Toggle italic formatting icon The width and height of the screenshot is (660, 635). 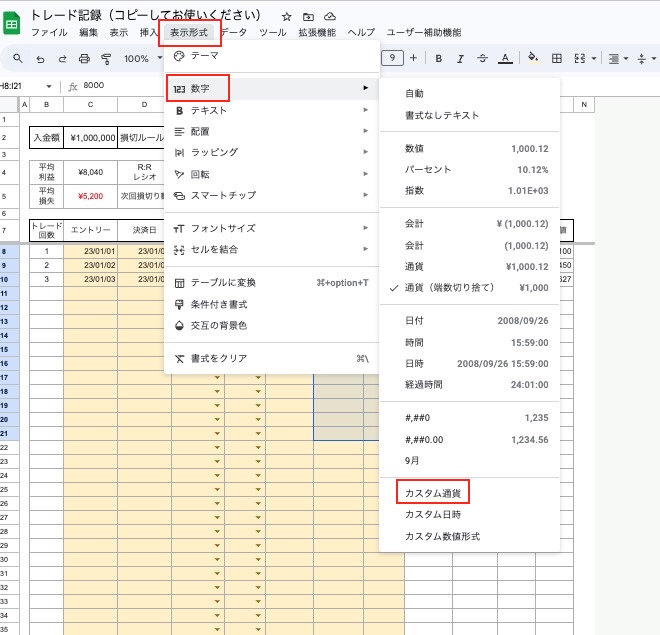point(460,58)
